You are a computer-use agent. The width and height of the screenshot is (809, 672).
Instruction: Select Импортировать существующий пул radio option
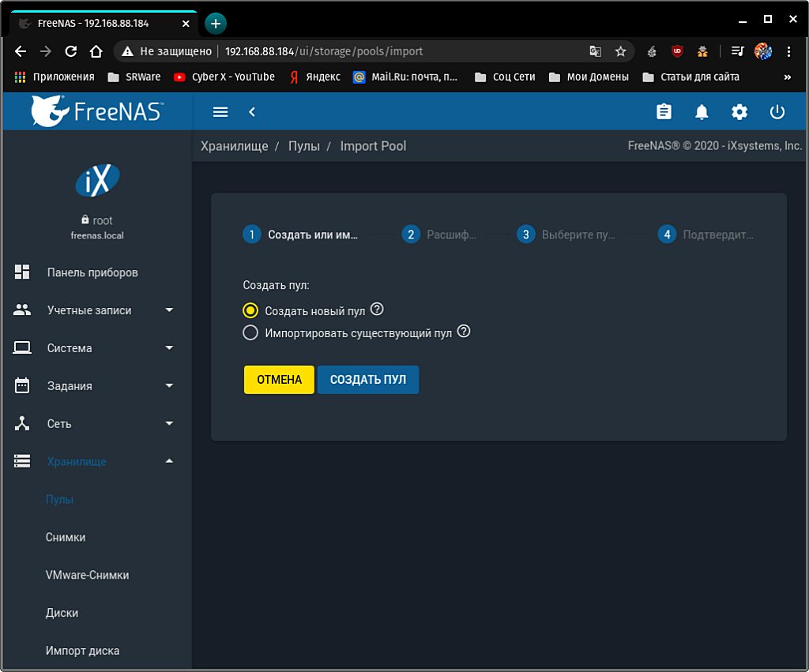click(x=250, y=332)
